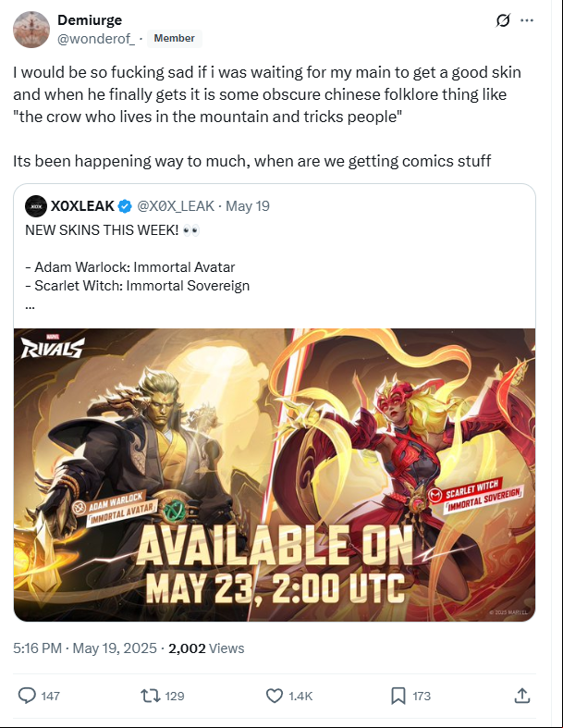Click the reply speech bubble icon
The height and width of the screenshot is (728, 563).
coord(27,696)
